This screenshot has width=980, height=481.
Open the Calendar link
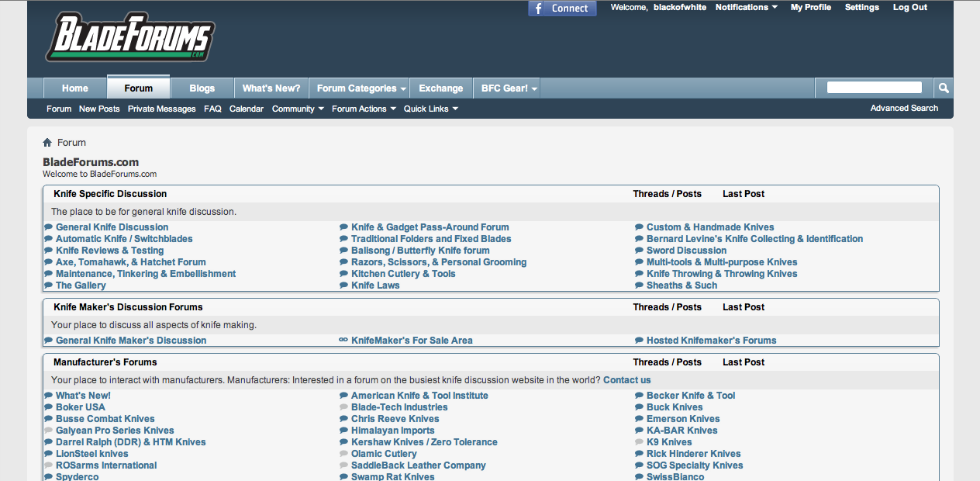247,109
